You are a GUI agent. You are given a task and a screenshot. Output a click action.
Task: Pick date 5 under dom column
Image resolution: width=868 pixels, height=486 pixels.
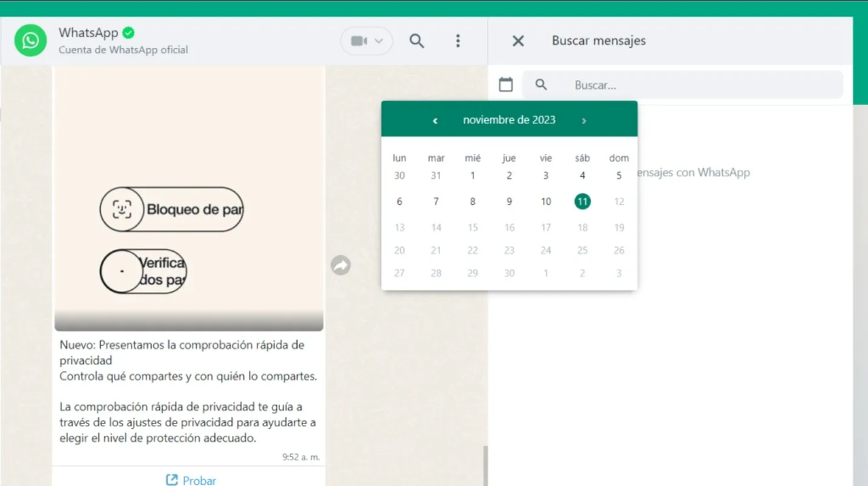619,175
